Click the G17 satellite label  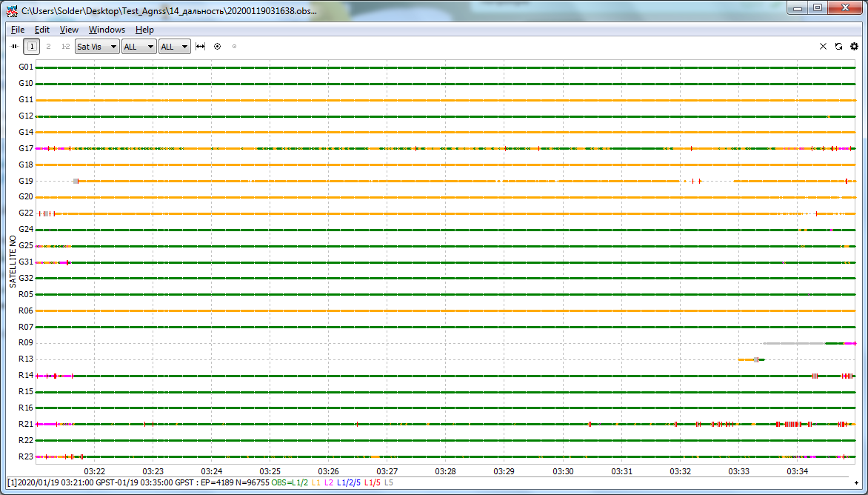[26, 148]
